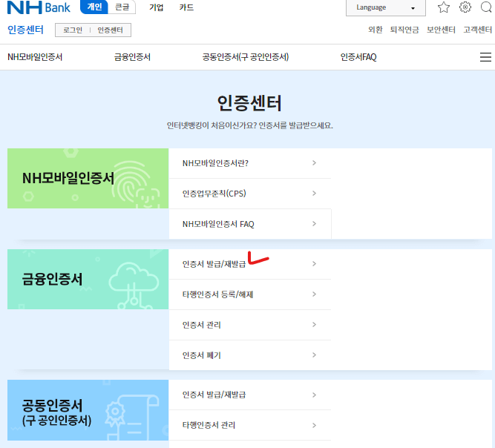Open 타행인증서 관리 entry
This screenshot has height=448, width=495.
(249, 425)
